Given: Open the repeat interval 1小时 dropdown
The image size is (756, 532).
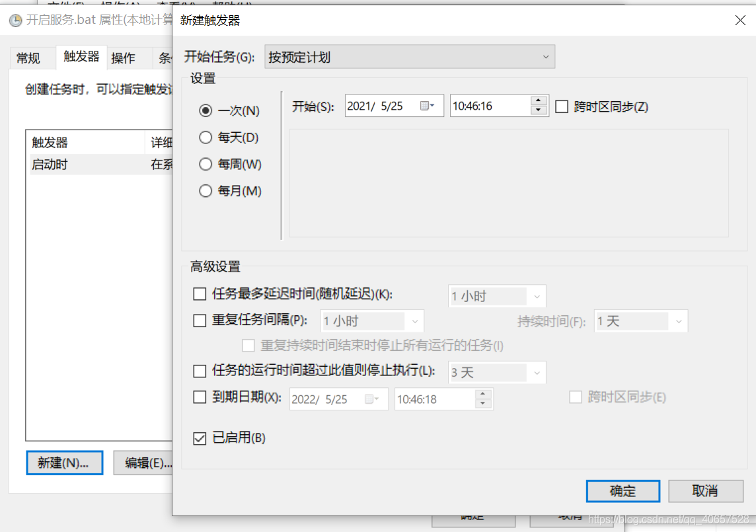Looking at the screenshot, I should click(x=416, y=321).
